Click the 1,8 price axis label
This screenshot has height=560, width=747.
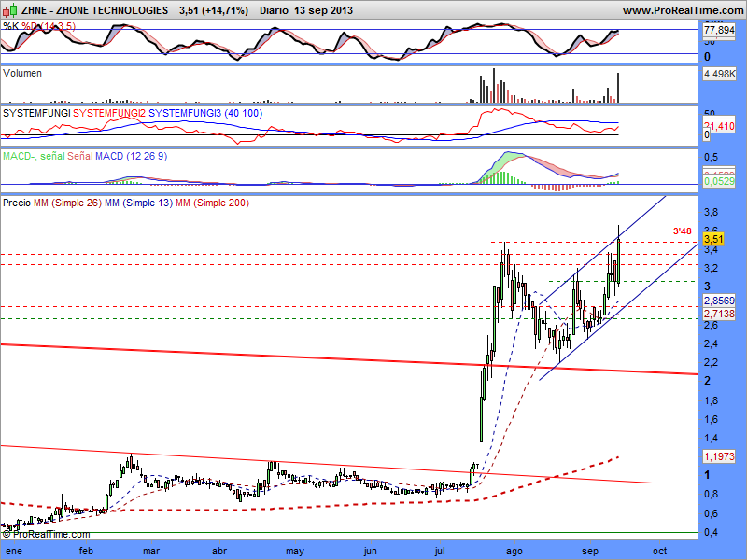click(x=712, y=400)
